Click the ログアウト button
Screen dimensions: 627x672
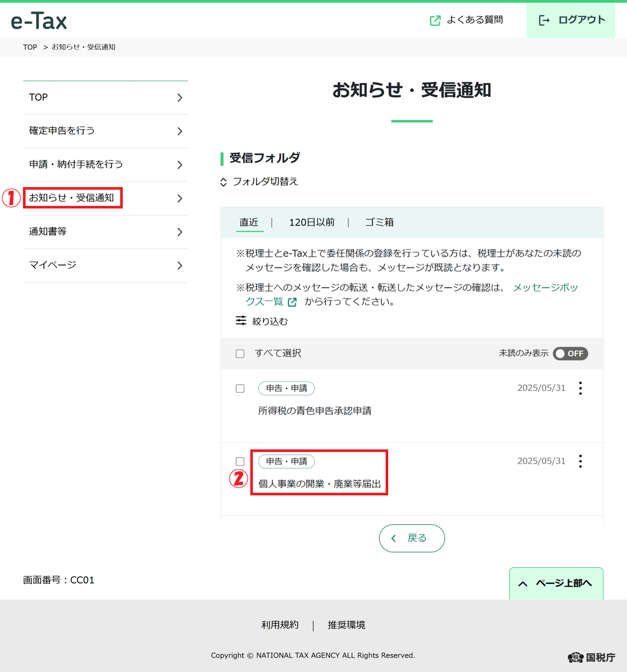pyautogui.click(x=571, y=20)
